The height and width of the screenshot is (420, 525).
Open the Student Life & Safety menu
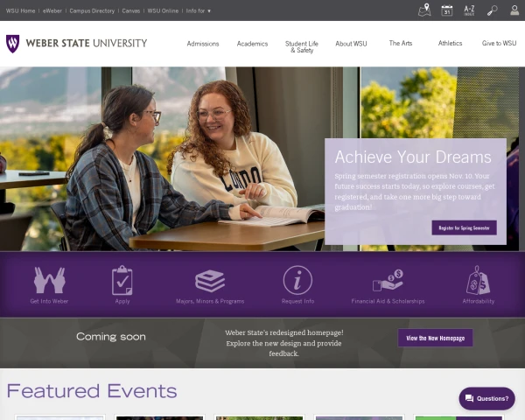[302, 47]
